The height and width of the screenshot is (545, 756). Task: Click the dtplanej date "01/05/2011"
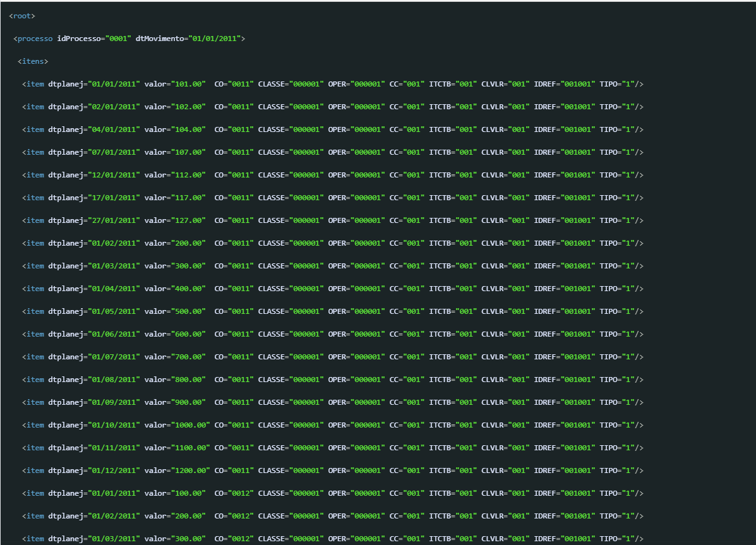click(114, 311)
